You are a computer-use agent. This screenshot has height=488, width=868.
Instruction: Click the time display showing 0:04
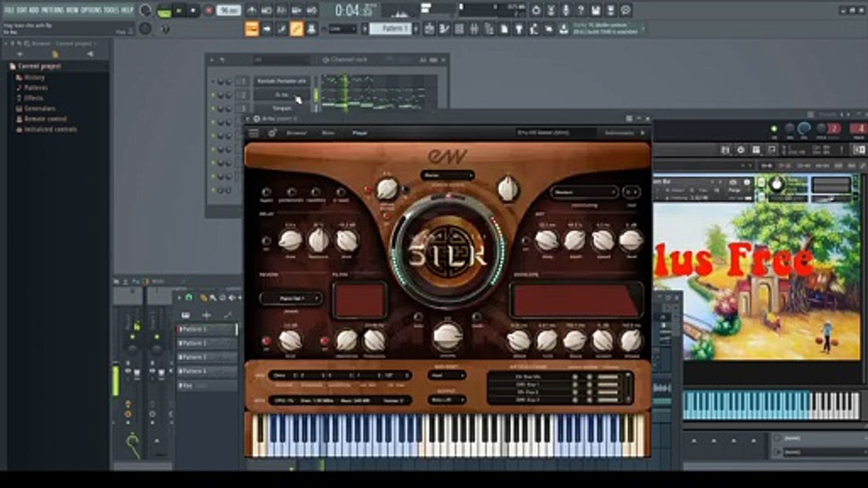point(353,10)
